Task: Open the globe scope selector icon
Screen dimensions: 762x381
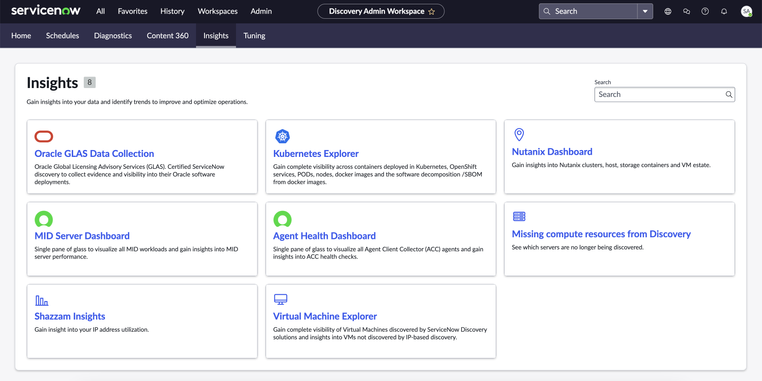Action: [x=668, y=11]
